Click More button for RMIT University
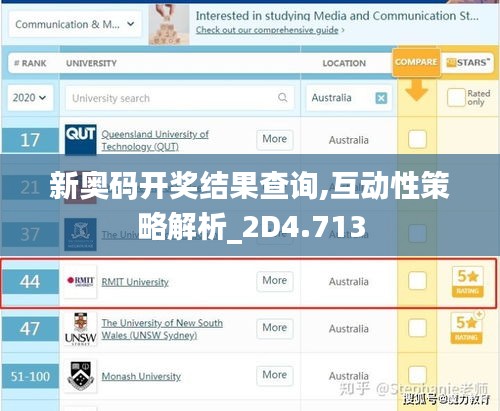The image size is (500, 411). click(x=275, y=281)
